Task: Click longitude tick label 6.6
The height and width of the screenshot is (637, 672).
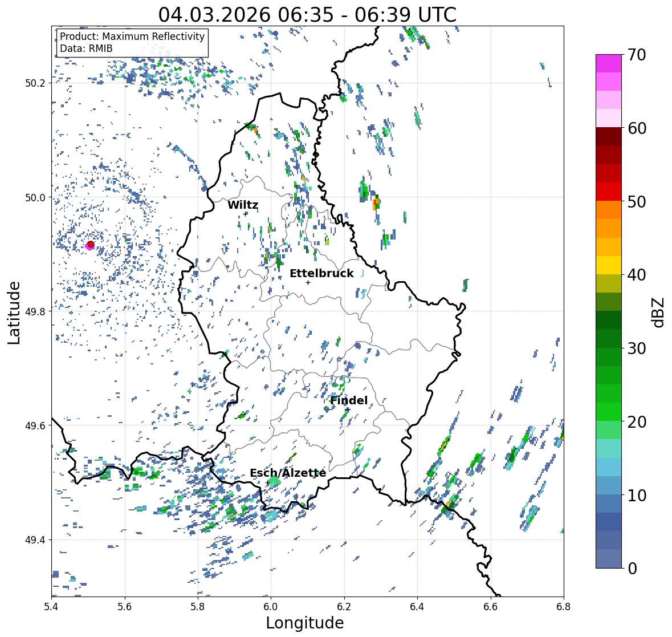Action: tap(491, 607)
